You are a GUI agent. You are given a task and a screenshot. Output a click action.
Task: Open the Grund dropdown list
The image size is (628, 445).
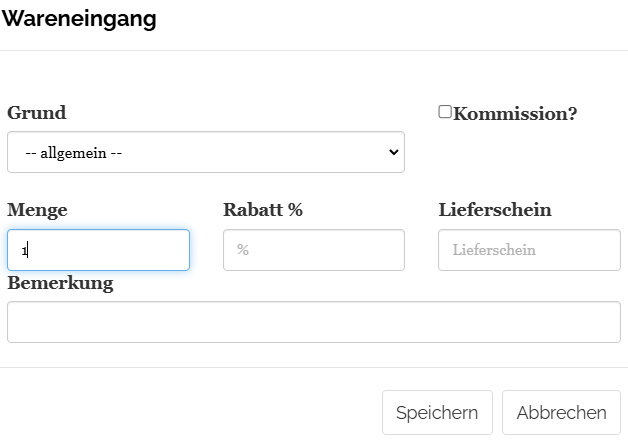coord(206,152)
